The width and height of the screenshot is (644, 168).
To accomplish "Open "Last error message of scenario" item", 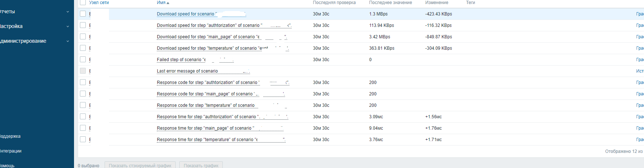I will click(187, 71).
